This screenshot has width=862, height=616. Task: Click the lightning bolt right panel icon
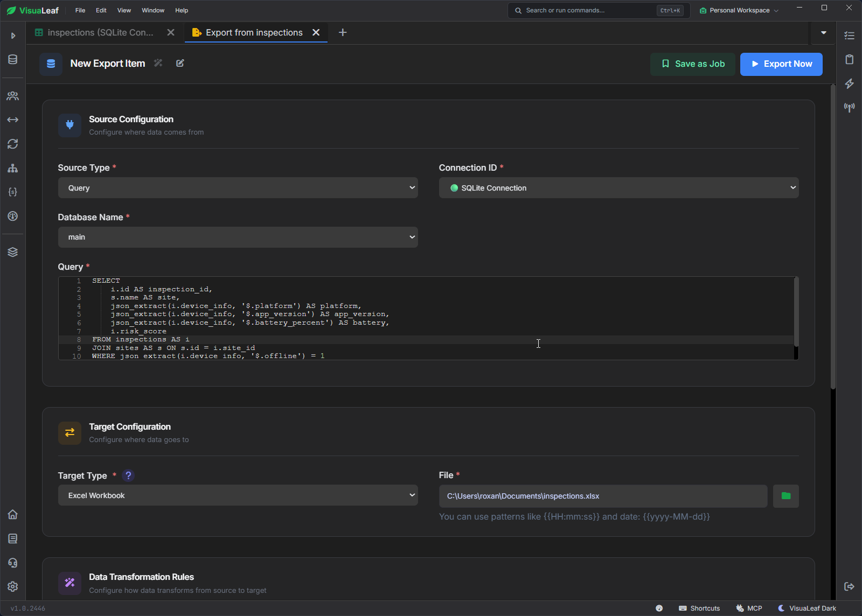click(x=850, y=83)
